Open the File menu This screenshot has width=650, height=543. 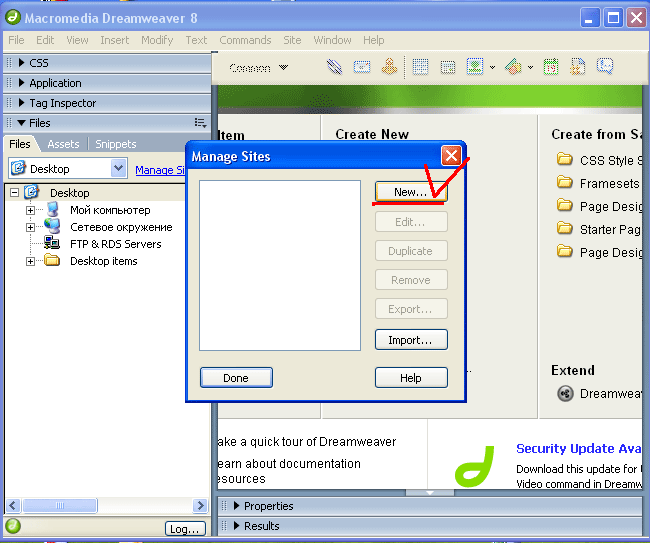tap(16, 40)
